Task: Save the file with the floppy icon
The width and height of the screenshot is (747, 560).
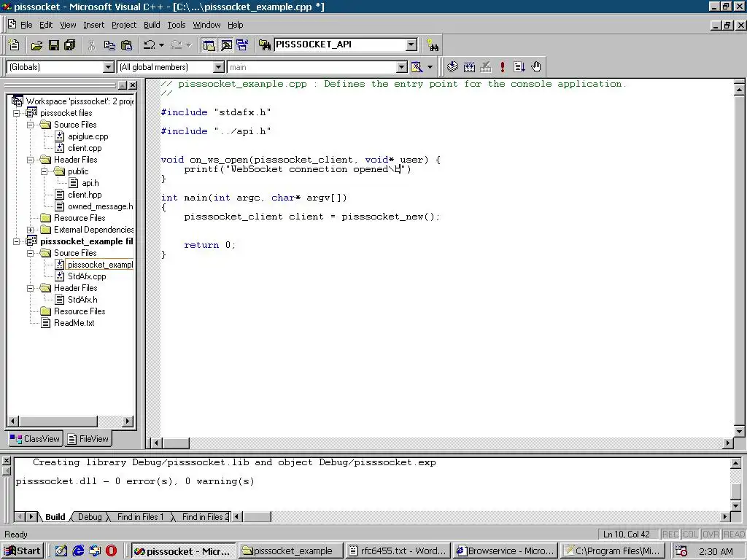Action: click(x=53, y=45)
